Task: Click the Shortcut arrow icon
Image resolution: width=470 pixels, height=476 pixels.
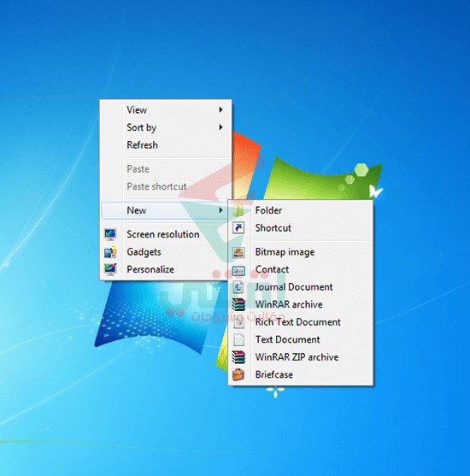Action: point(238,227)
